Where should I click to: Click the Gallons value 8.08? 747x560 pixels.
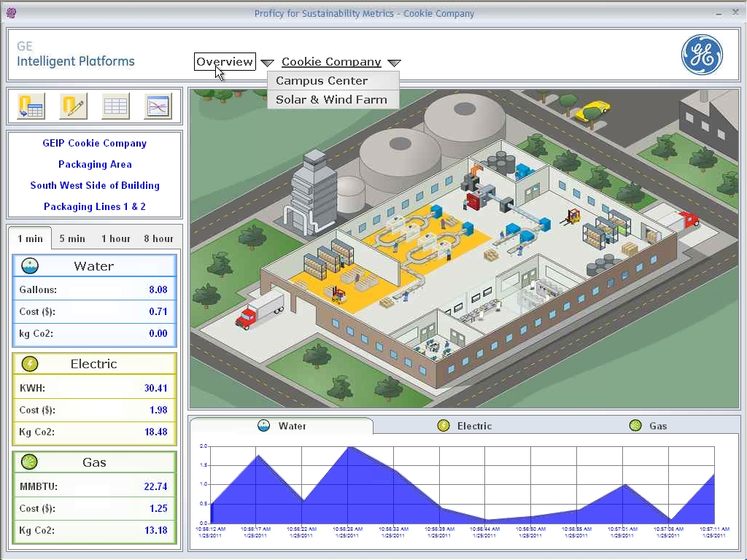coord(158,289)
